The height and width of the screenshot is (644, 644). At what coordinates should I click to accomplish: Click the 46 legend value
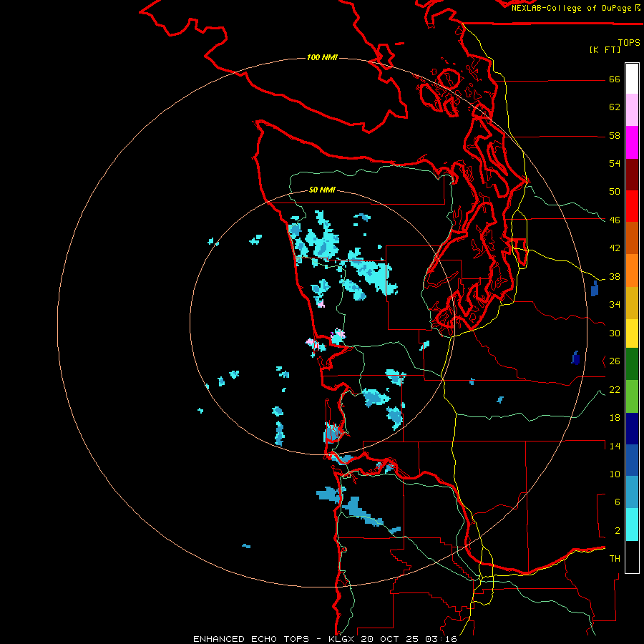tap(615, 220)
